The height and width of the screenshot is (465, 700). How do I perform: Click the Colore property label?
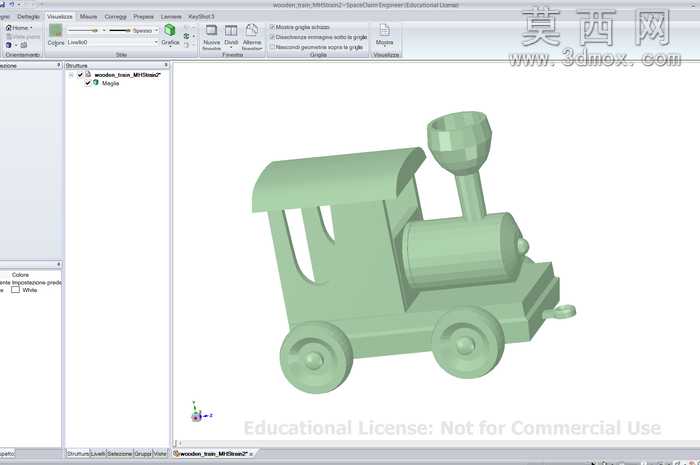(x=21, y=274)
